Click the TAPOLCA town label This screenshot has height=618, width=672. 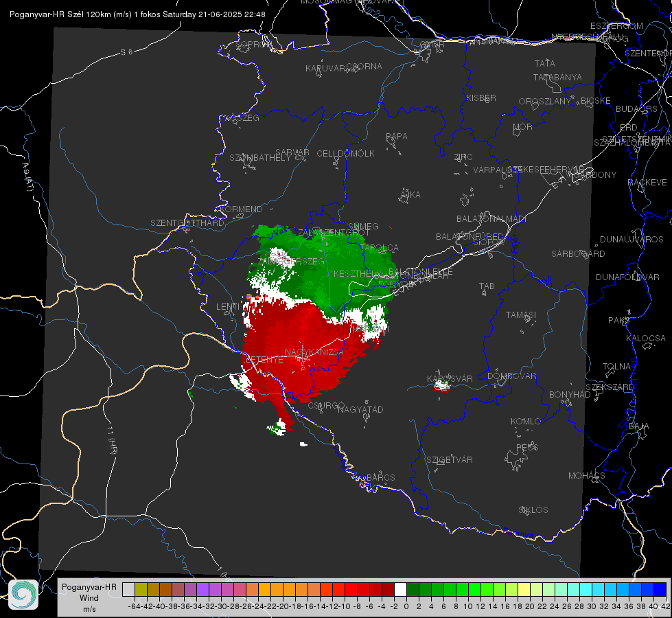coord(380,247)
